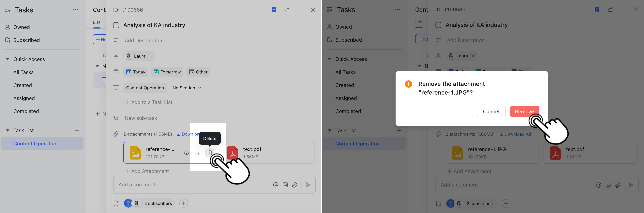Preview reference attachment with eye icon in left panel
The height and width of the screenshot is (213, 644).
(187, 153)
